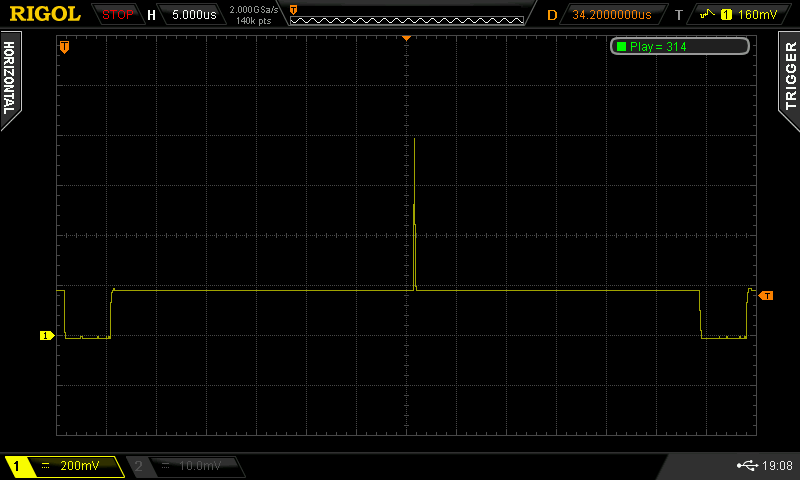This screenshot has height=480, width=800.
Task: Click the orange trigger level marker at right
Action: [x=766, y=295]
